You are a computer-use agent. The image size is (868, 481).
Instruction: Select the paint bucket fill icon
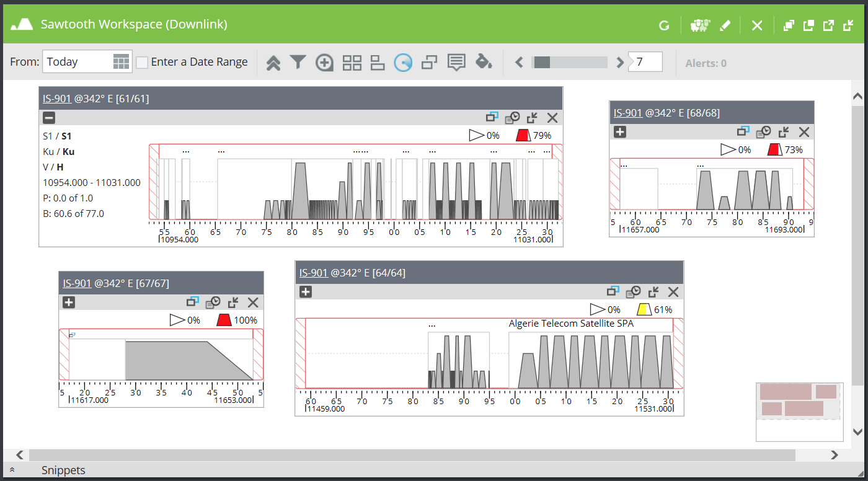point(483,62)
